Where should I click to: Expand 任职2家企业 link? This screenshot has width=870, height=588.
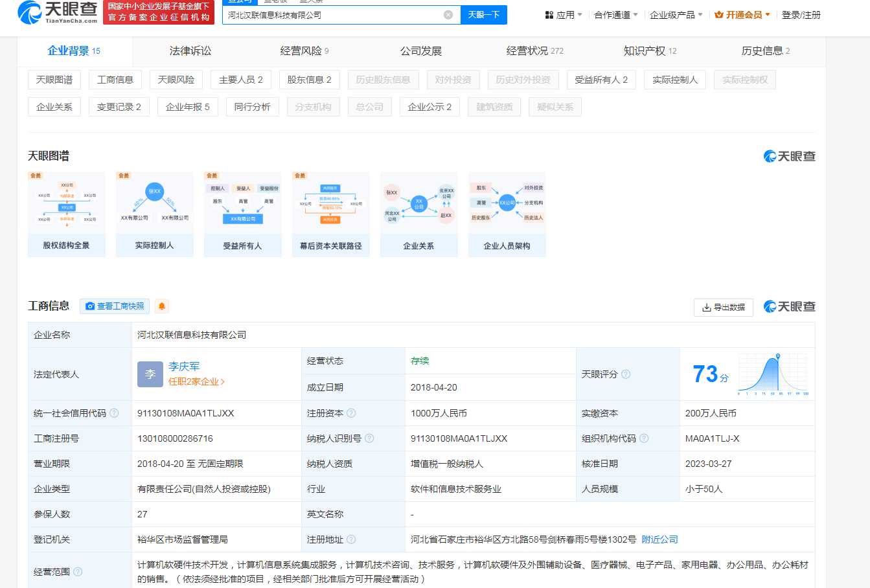pos(196,382)
